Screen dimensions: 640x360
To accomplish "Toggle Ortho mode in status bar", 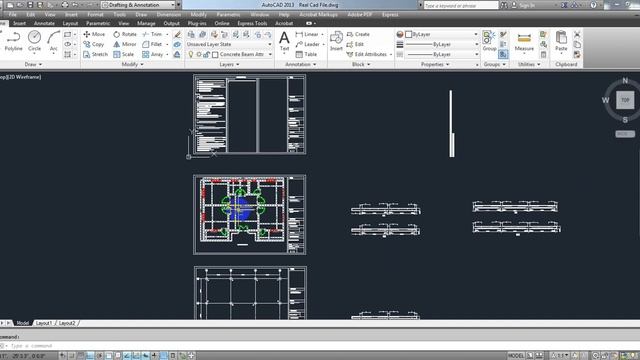I will 90,356.
